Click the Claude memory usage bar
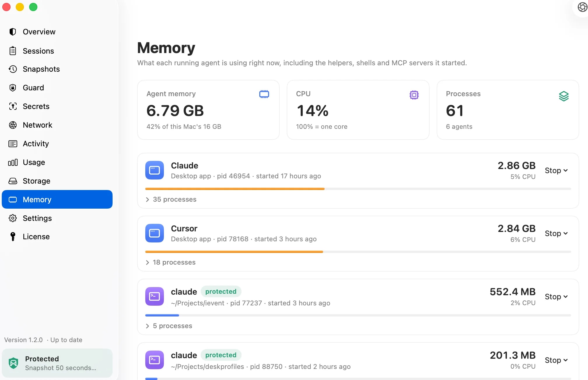Viewport: 588px width, 380px height. (358, 189)
